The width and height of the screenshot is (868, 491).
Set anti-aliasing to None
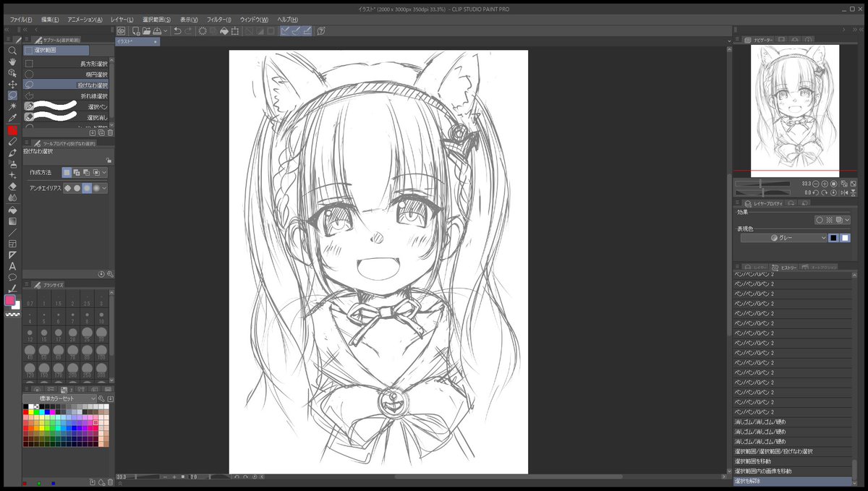[67, 188]
